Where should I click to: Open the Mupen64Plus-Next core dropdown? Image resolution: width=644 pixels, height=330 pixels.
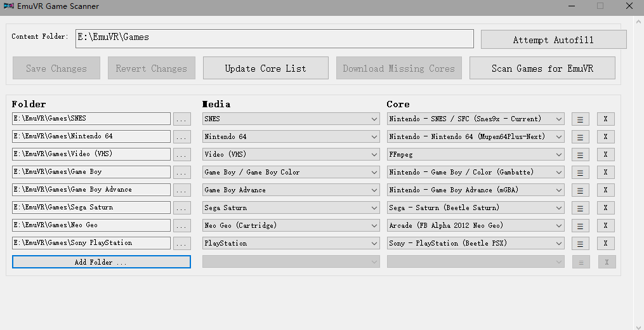558,136
